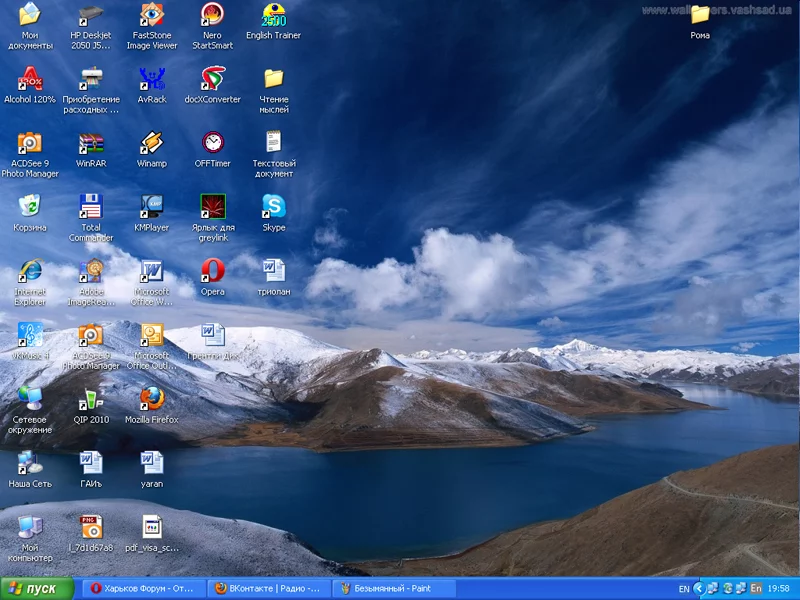Viewport: 800px width, 600px height.
Task: Click the Рома folder icon
Action: pyautogui.click(x=700, y=15)
